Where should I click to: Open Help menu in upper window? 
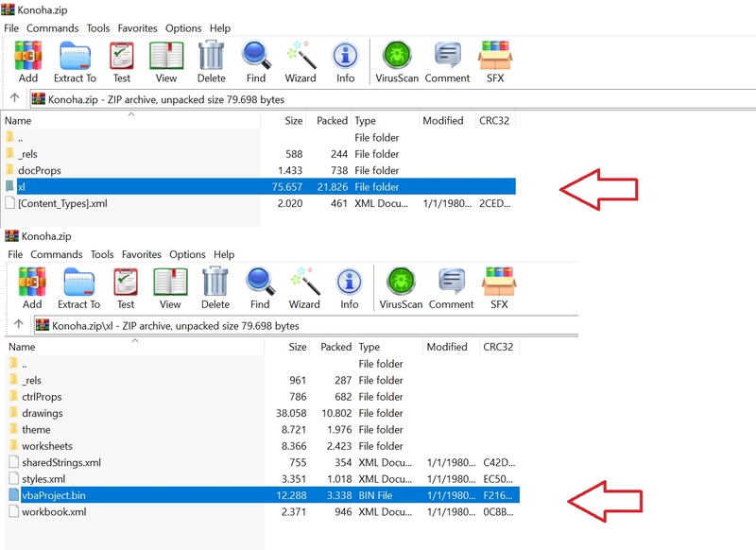pyautogui.click(x=220, y=28)
